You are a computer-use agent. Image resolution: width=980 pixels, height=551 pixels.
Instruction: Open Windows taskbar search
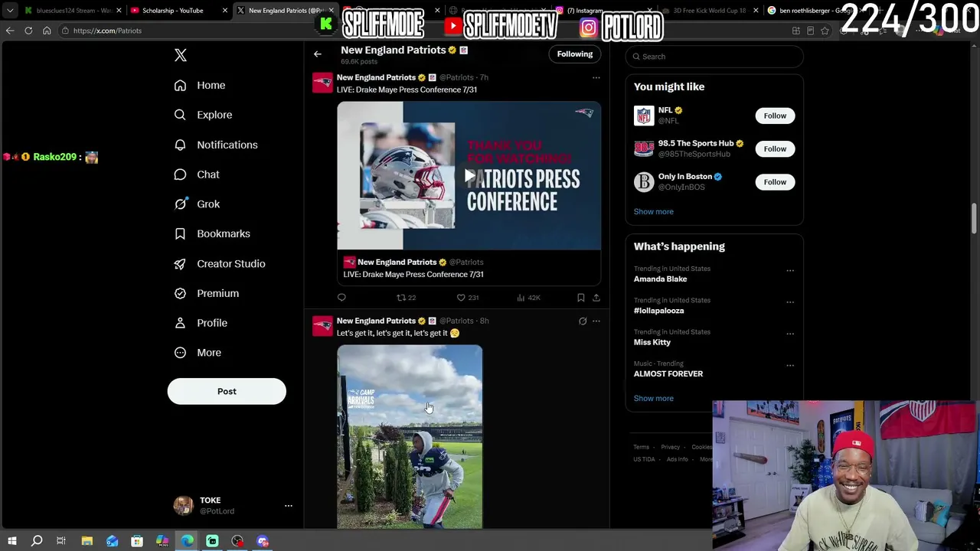36,541
